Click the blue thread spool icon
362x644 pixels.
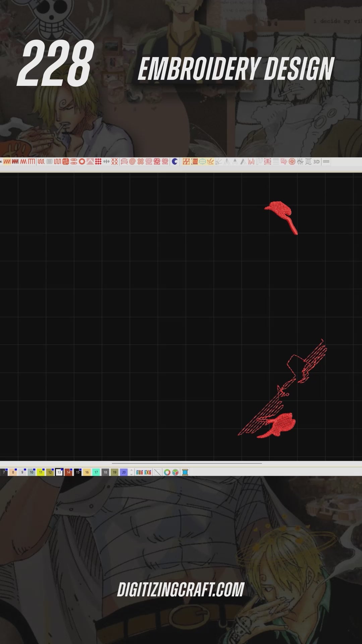click(185, 472)
